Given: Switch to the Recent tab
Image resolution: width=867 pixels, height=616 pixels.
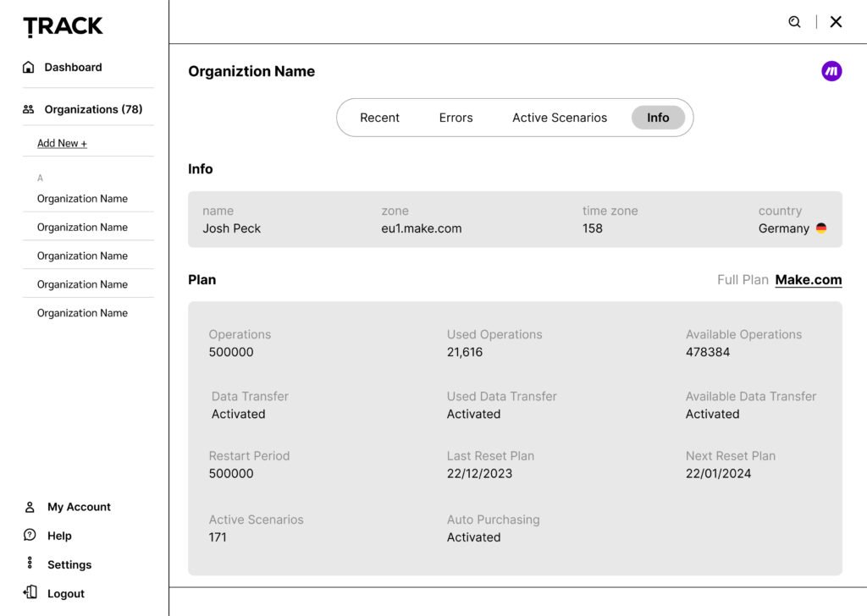Looking at the screenshot, I should point(379,118).
